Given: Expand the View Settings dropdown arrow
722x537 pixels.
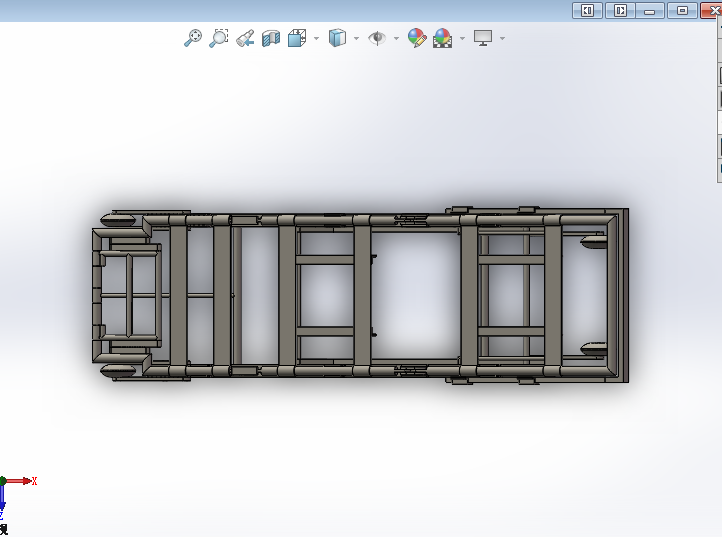Looking at the screenshot, I should tap(502, 38).
